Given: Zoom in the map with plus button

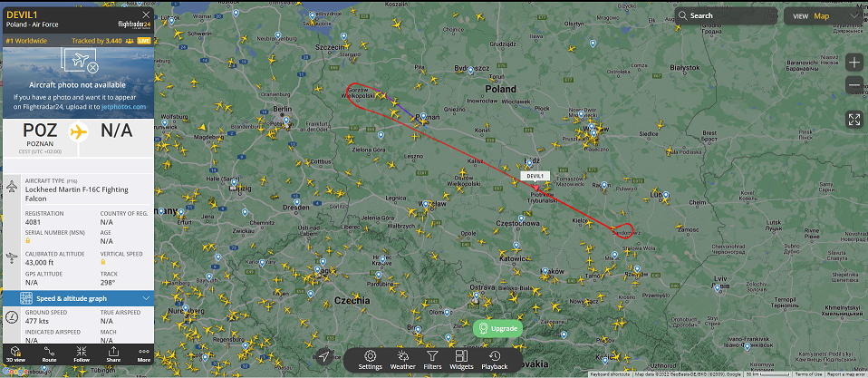Looking at the screenshot, I should coord(854,63).
